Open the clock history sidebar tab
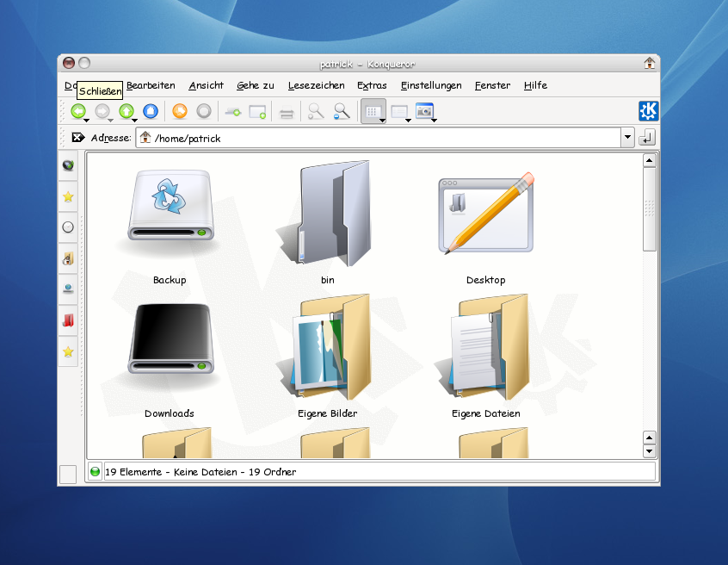728x565 pixels. pos(68,227)
